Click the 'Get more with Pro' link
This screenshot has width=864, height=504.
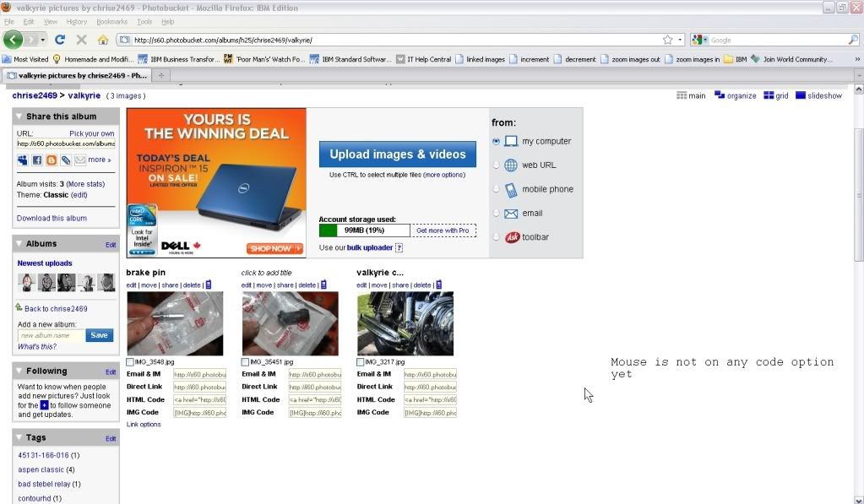443,230
